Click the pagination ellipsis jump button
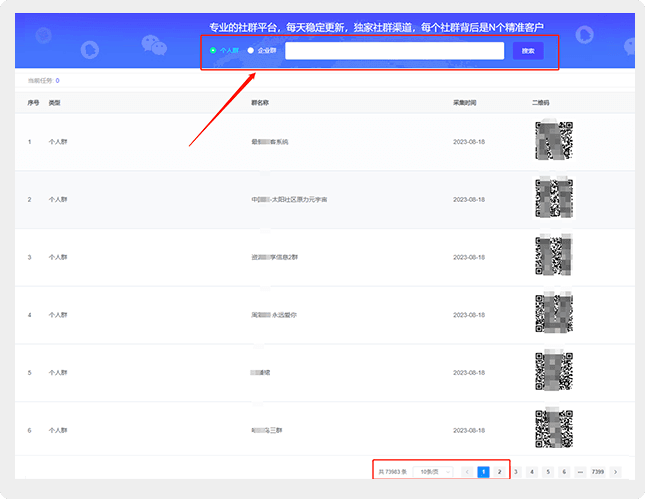The width and height of the screenshot is (645, 499). [580, 471]
